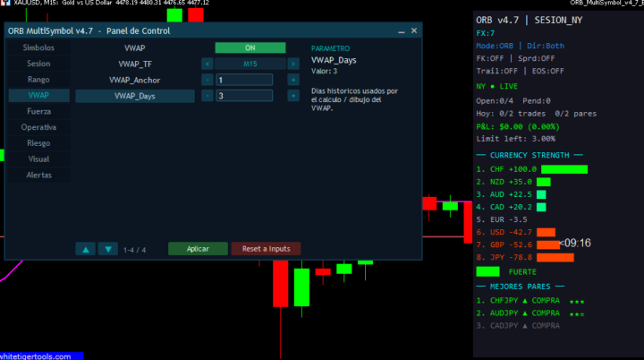
Task: Increase VWAP_Days value with plus
Action: point(293,96)
